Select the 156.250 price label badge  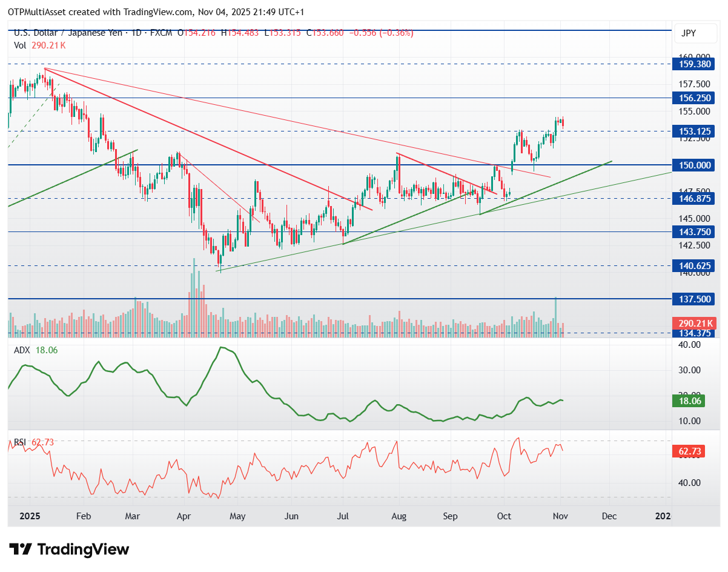tap(694, 98)
